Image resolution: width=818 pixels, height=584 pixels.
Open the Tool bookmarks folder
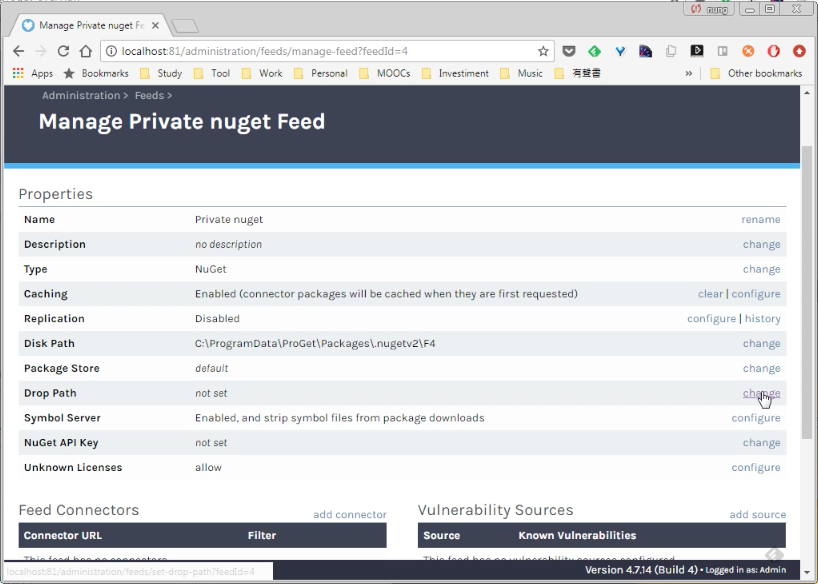click(x=212, y=73)
